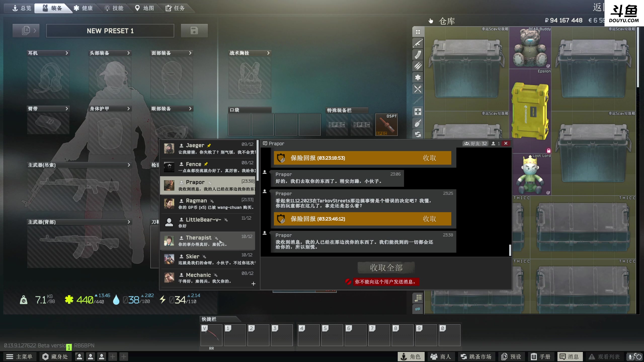Open the 手册 handbook
This screenshot has height=362, width=644.
coord(541,356)
